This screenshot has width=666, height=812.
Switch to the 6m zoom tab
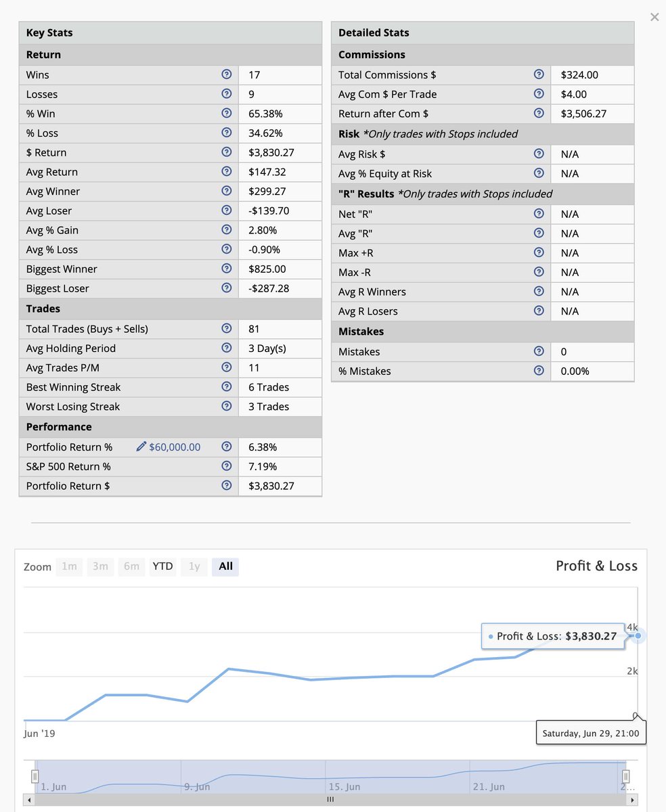click(131, 566)
